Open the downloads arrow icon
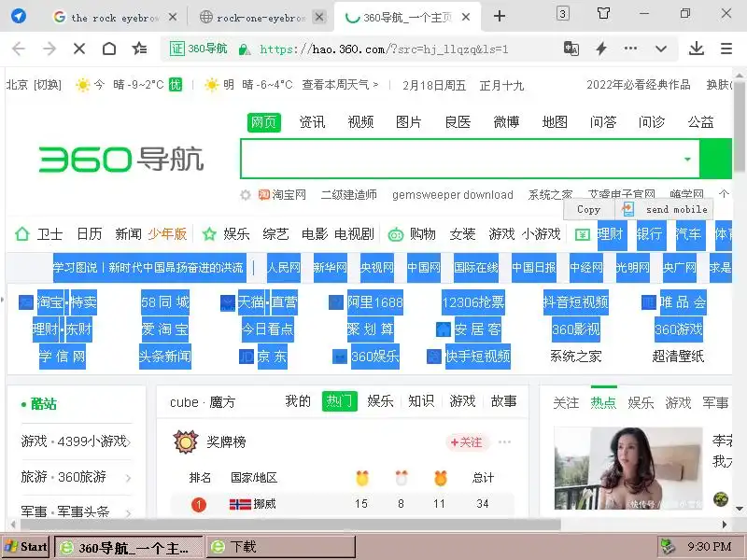 [697, 49]
